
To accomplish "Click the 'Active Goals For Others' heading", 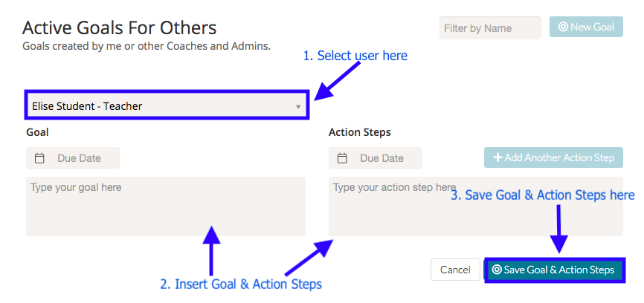I will (120, 28).
